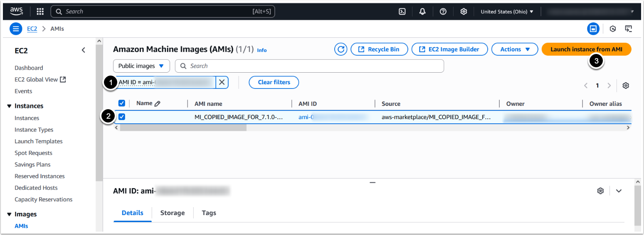Collapse the Instances sidebar section
This screenshot has width=644, height=235.
click(x=10, y=106)
